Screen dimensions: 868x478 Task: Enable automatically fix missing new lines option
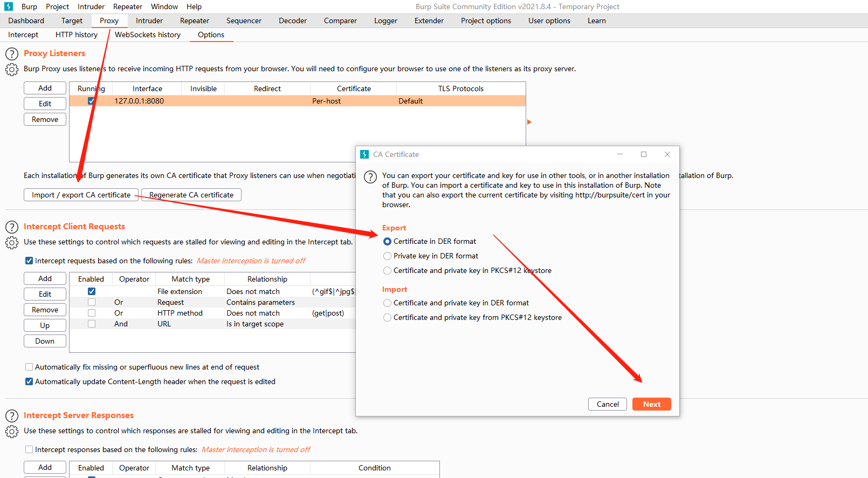pos(29,367)
